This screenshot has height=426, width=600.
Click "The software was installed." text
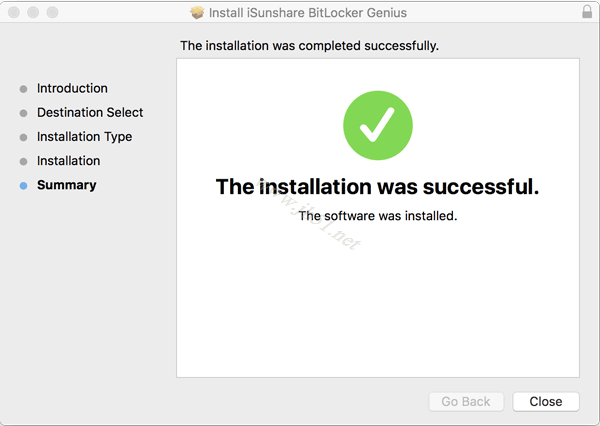coord(377,215)
